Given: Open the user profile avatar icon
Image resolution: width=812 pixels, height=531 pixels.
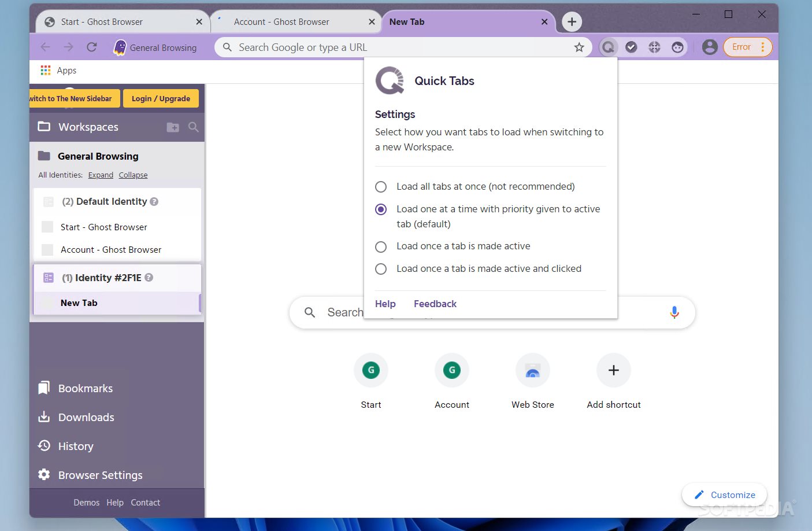Looking at the screenshot, I should pyautogui.click(x=710, y=47).
